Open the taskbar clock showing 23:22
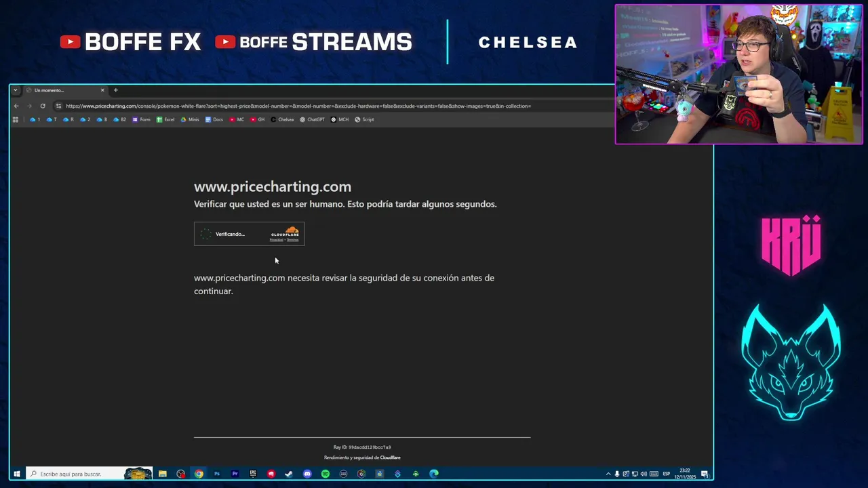This screenshot has height=488, width=868. pyautogui.click(x=686, y=474)
